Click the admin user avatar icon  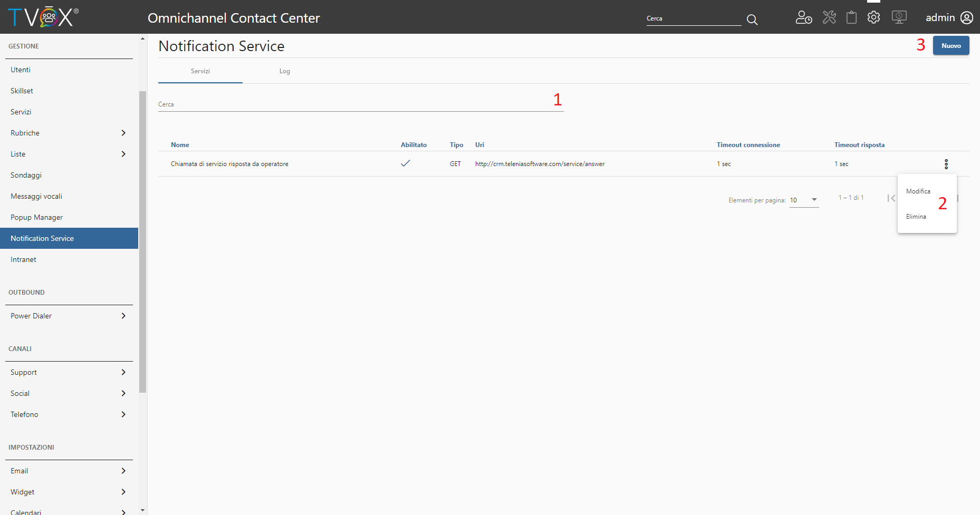tap(967, 18)
